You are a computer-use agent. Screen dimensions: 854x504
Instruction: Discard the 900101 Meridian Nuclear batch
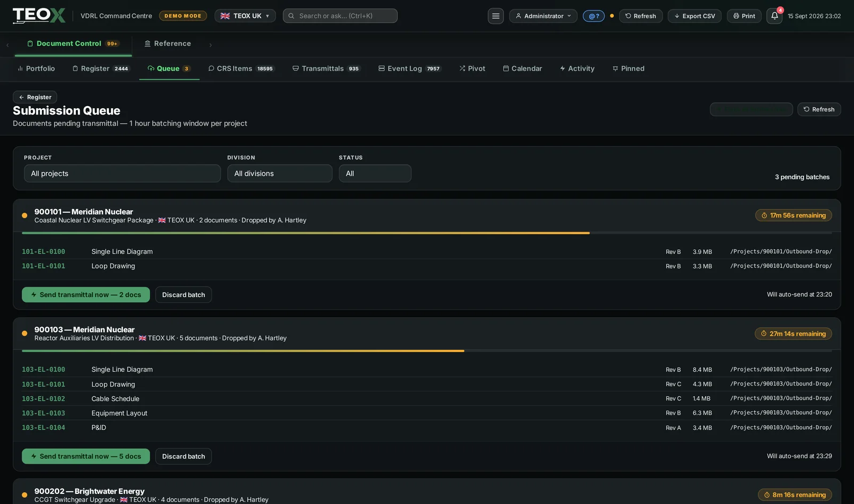[x=183, y=295]
